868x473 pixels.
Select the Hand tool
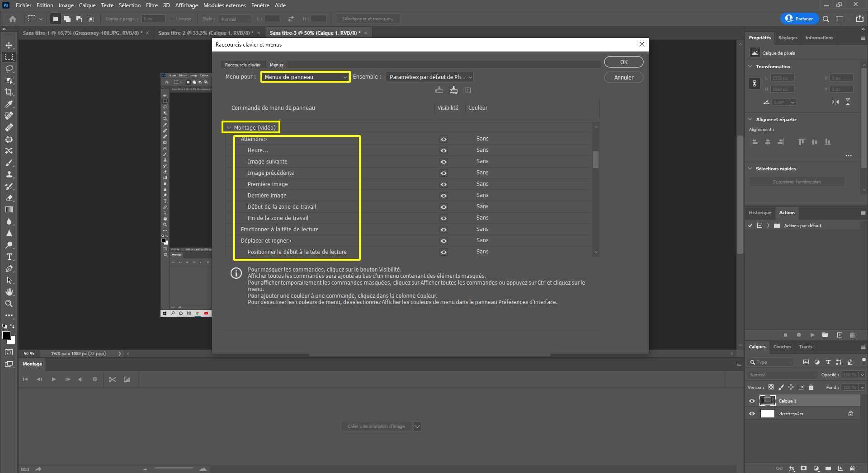pos(9,292)
